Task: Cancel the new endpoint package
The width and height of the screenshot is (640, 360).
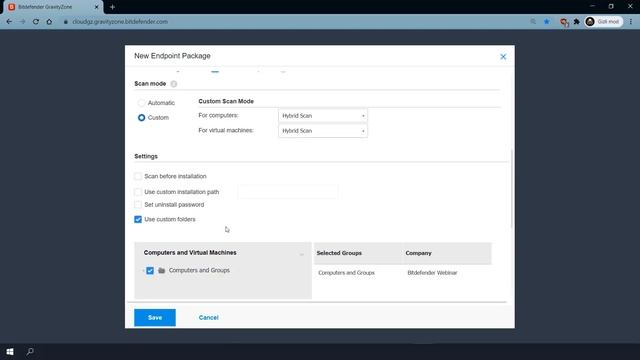Action: point(209,318)
